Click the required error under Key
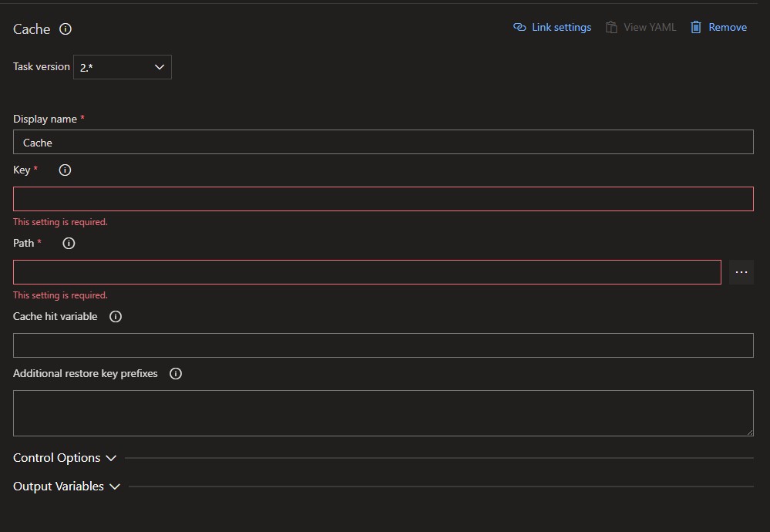This screenshot has height=532, width=770. 60,222
